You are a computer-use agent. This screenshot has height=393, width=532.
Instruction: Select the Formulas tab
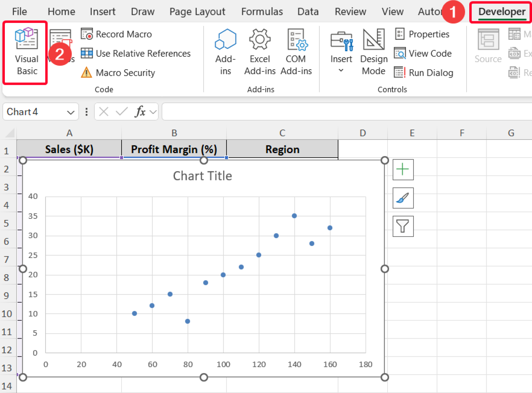coord(262,11)
